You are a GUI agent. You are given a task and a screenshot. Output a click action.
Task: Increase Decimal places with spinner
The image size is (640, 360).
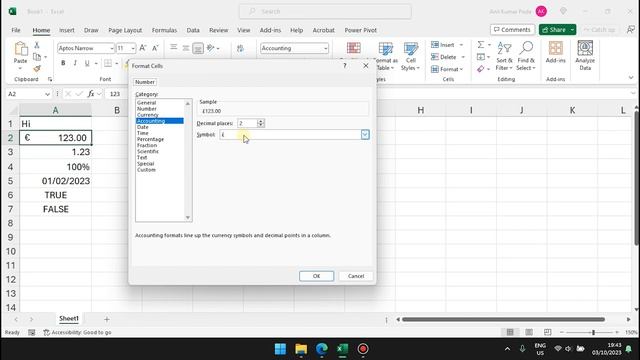point(260,121)
